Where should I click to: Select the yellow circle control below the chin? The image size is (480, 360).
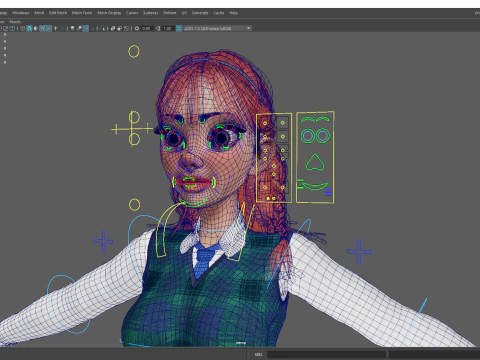tap(134, 205)
